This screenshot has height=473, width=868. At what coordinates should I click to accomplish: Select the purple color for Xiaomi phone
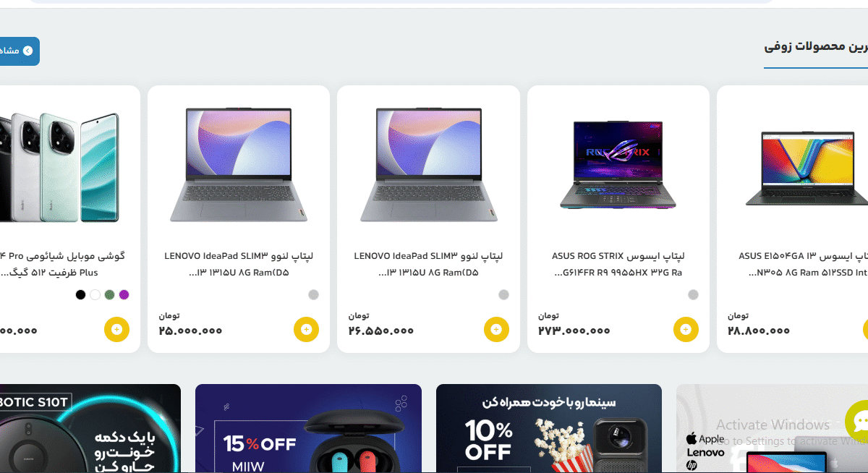(124, 294)
